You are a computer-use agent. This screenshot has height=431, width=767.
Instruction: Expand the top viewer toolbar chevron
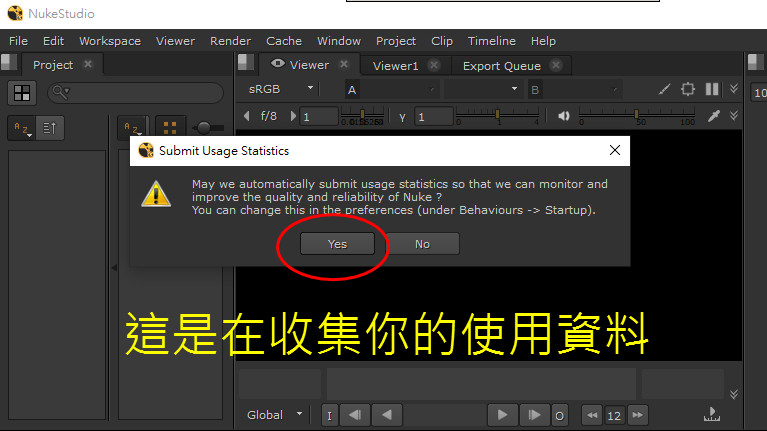734,89
